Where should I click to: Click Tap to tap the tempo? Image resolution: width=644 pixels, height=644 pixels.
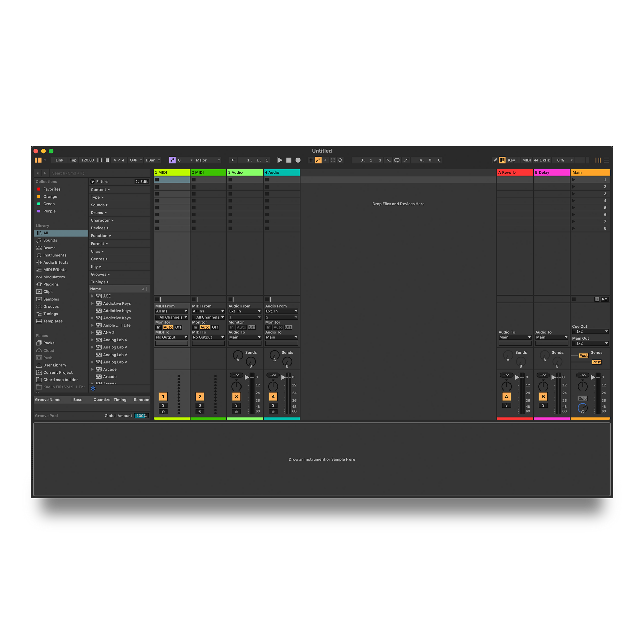(x=73, y=160)
